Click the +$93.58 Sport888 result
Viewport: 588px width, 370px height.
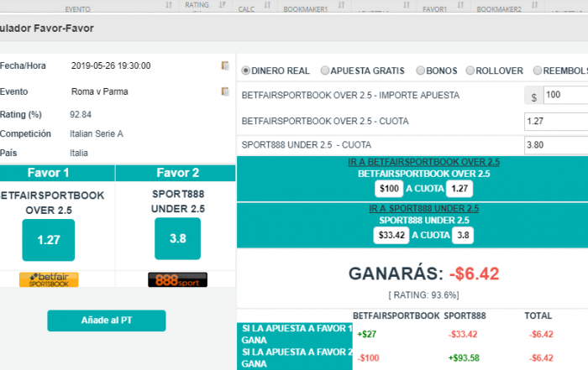click(x=464, y=358)
